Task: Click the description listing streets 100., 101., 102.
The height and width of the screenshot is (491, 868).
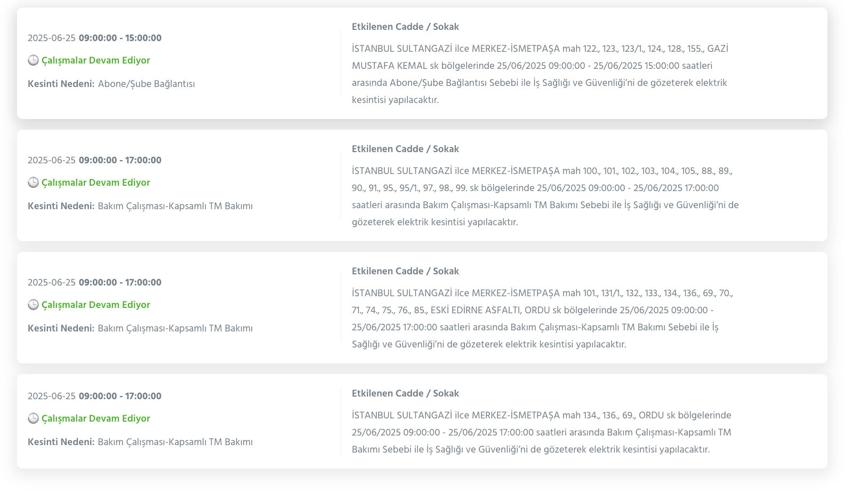Action: point(545,196)
